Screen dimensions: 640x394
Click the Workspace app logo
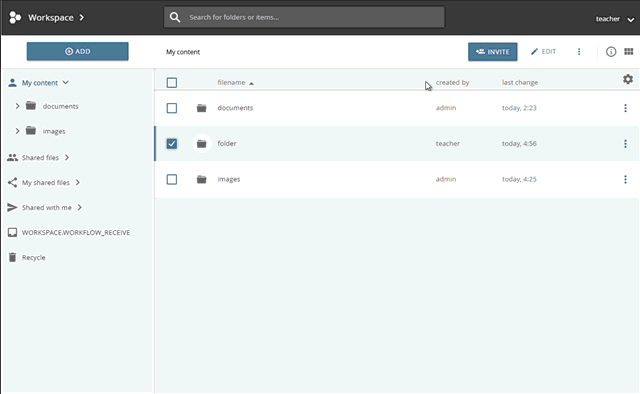pyautogui.click(x=15, y=18)
